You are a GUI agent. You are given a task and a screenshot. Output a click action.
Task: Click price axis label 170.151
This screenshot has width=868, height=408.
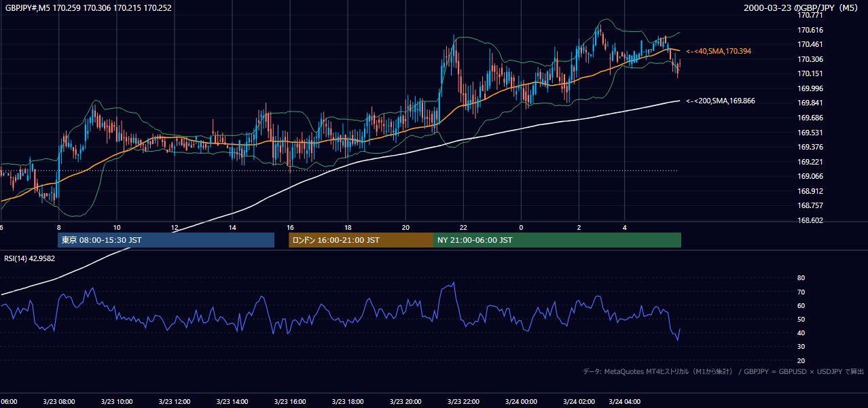click(x=811, y=73)
